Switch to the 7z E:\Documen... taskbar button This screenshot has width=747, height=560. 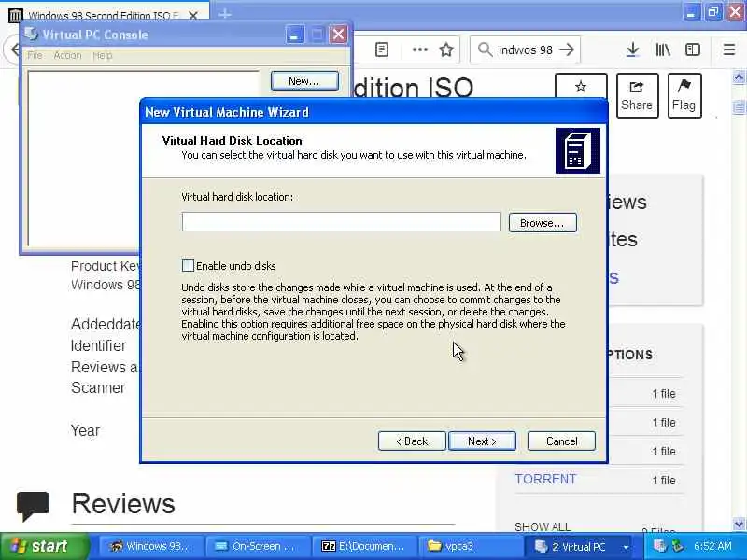363,546
